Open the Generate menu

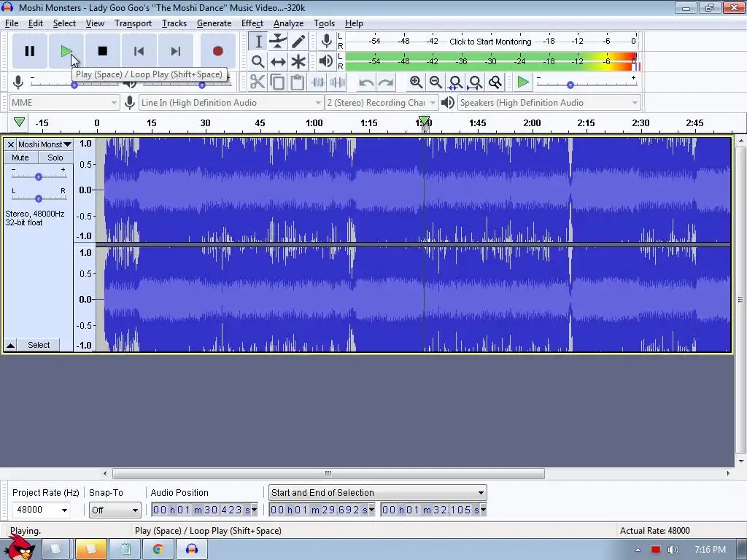click(214, 23)
